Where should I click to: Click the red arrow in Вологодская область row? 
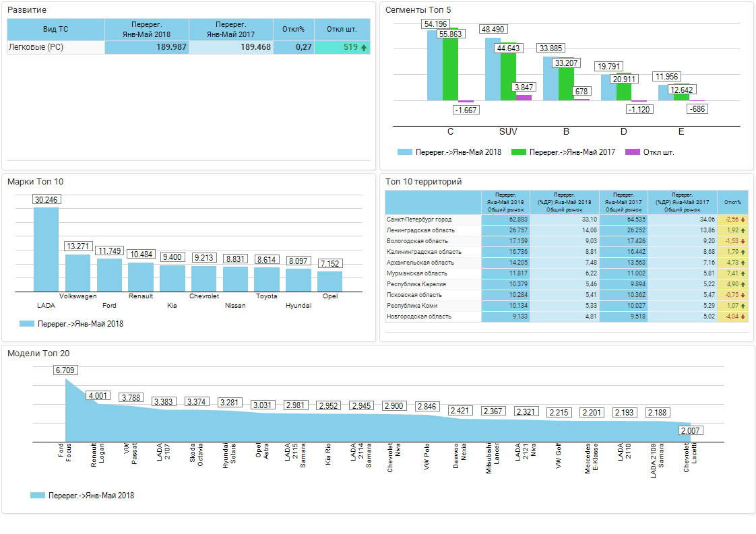743,241
